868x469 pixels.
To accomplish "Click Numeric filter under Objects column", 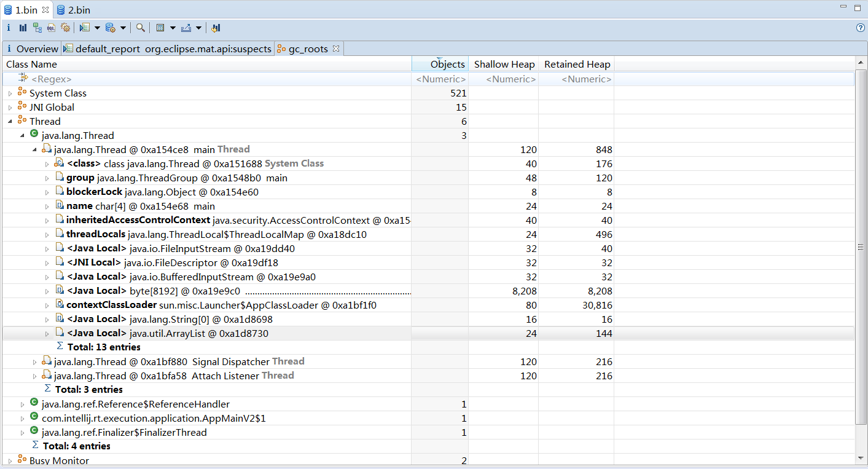I will pos(440,79).
